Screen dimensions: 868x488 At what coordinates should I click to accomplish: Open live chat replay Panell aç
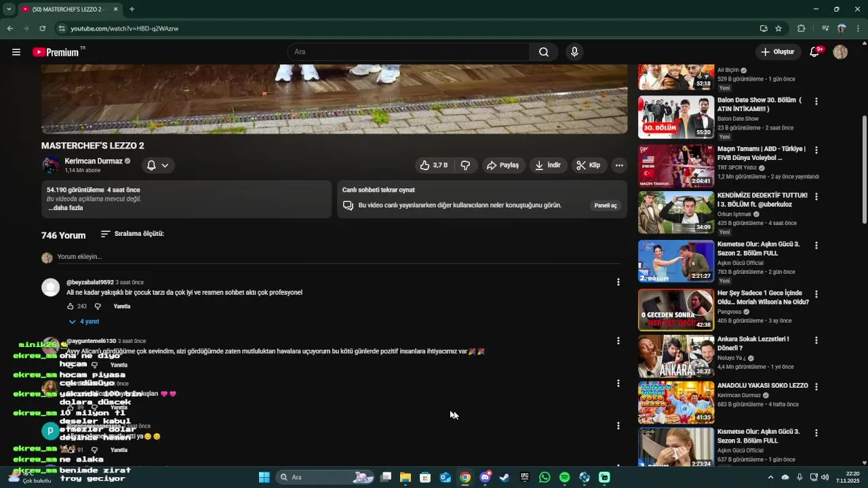(x=606, y=205)
